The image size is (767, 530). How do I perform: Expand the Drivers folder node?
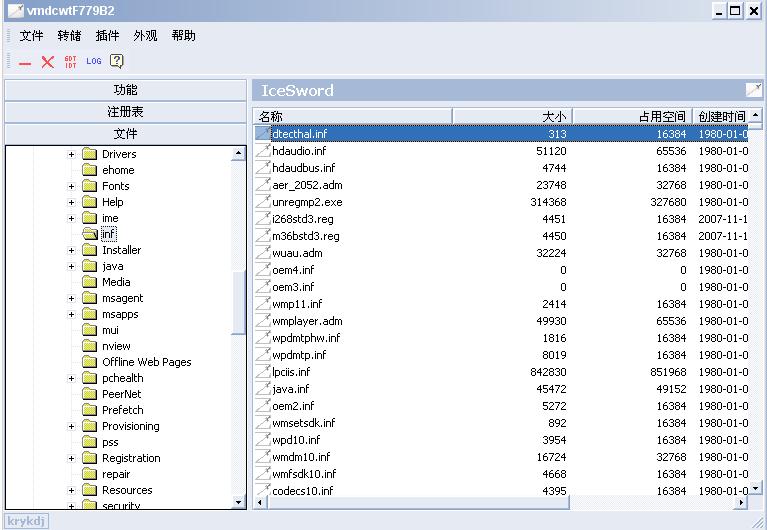click(x=71, y=155)
